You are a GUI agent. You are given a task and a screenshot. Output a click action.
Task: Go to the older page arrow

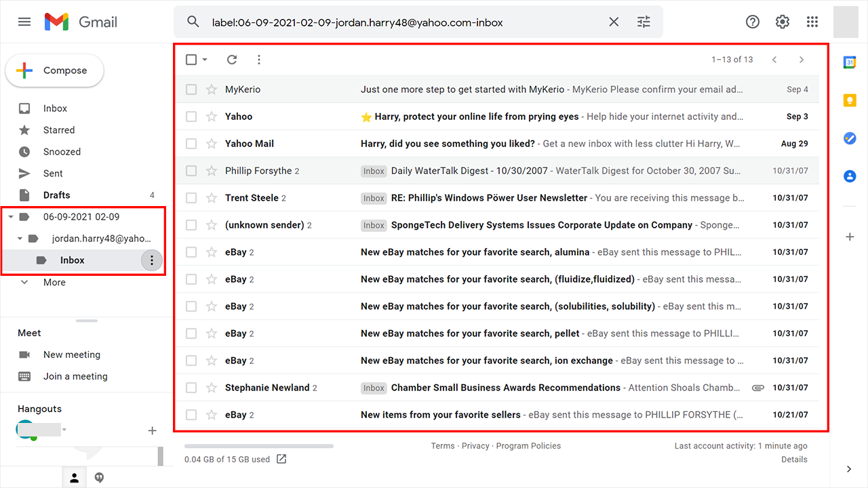pyautogui.click(x=802, y=60)
